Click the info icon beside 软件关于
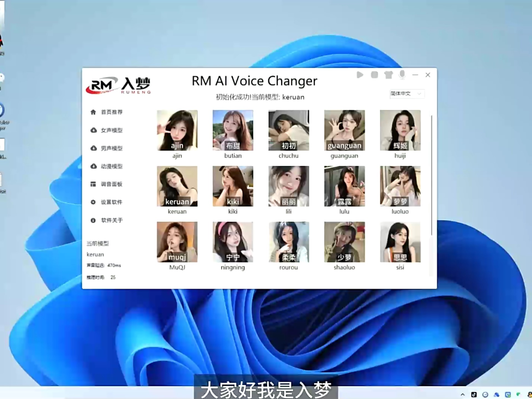The height and width of the screenshot is (399, 532). pos(93,220)
